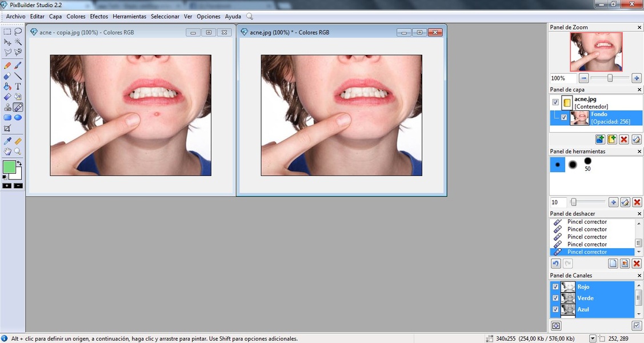Click zoom out minus button in Zoom panel
Screen dimensions: 644x343
583,78
